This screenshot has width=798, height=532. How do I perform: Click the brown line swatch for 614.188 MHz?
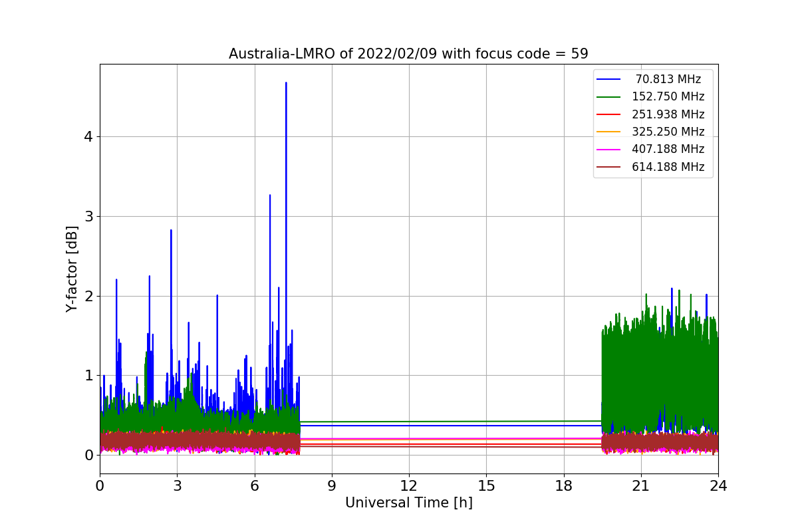(x=609, y=167)
